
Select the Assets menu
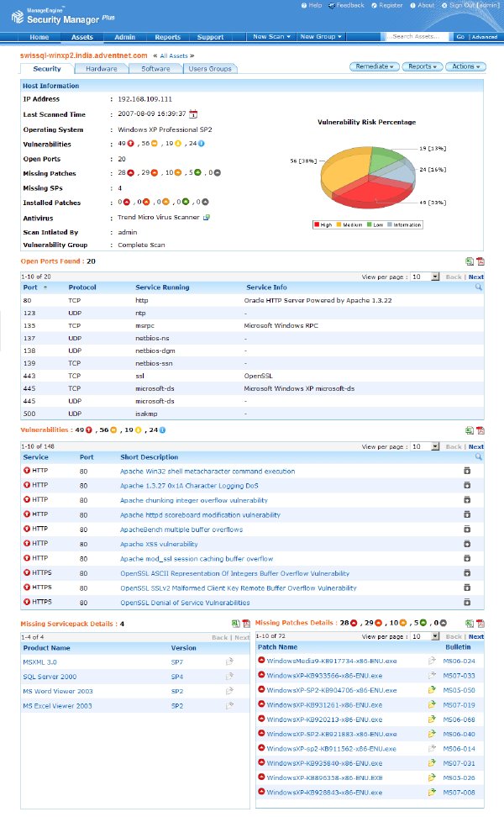click(82, 37)
